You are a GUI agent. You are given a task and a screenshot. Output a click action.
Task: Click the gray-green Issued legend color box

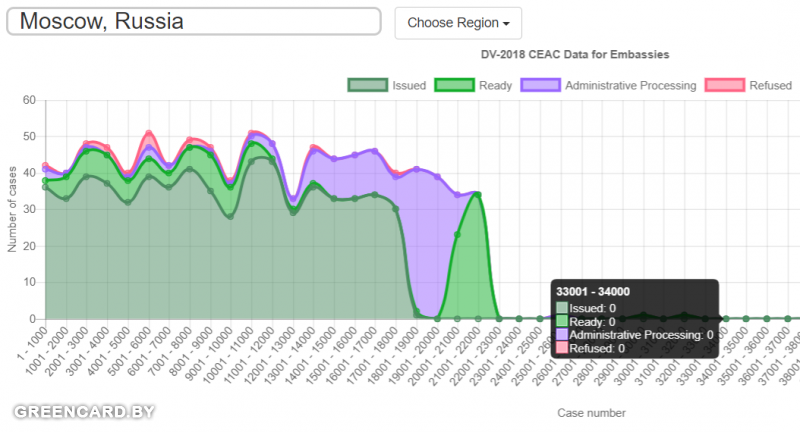[366, 85]
